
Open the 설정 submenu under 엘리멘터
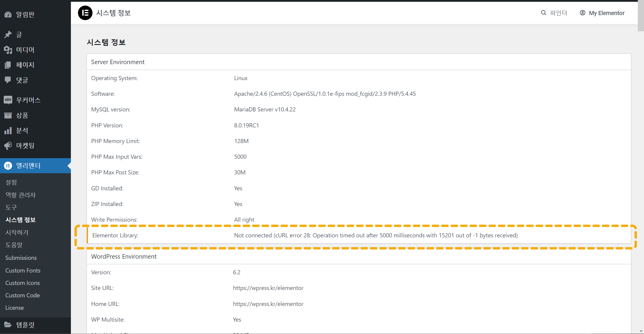[x=11, y=182]
